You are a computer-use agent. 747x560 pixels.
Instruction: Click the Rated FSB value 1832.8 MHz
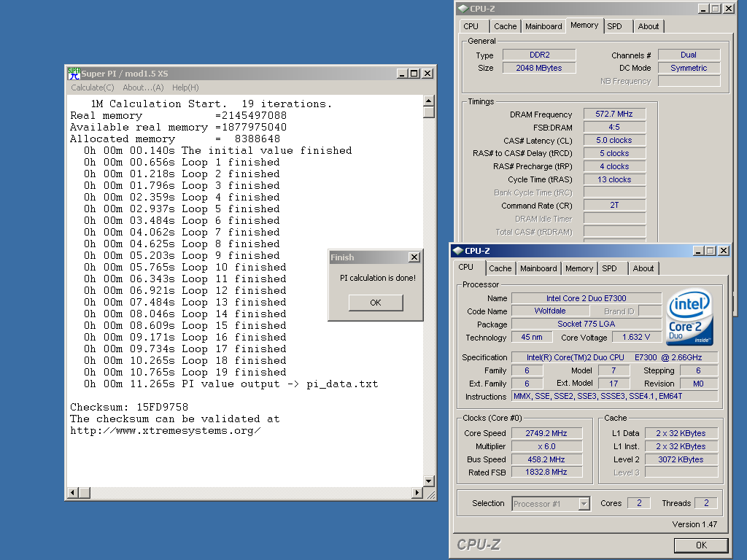(546, 472)
